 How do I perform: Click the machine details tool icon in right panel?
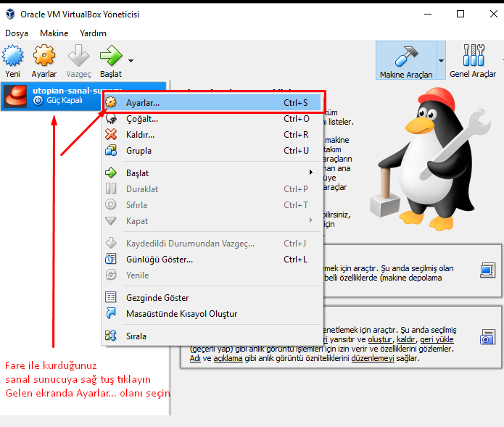pos(487,270)
